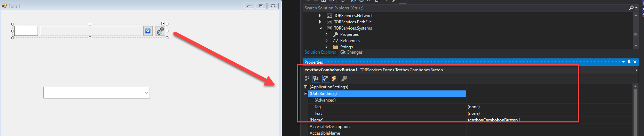Click the blue search button on form

pyautogui.click(x=148, y=31)
